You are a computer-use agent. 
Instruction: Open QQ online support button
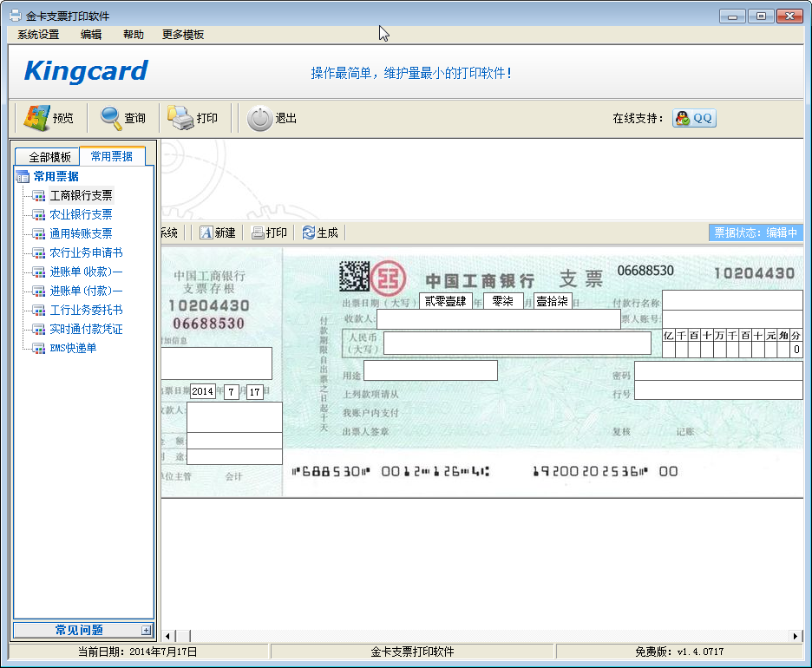coord(694,118)
